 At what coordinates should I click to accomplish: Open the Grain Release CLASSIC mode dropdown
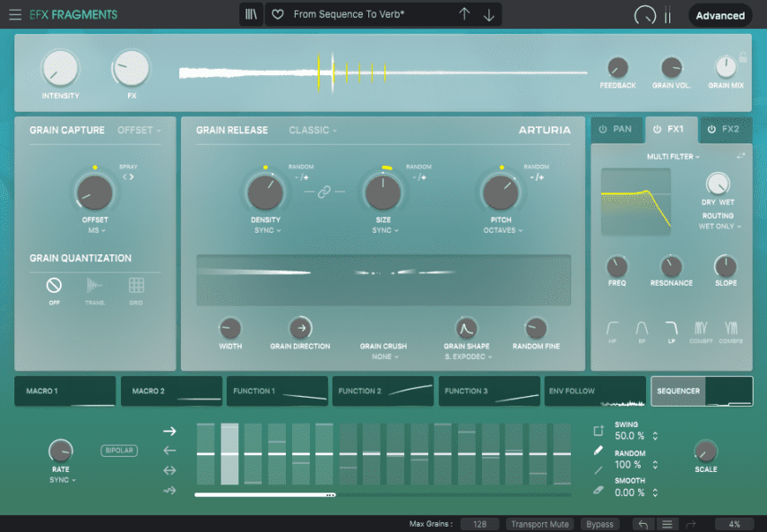coord(313,130)
